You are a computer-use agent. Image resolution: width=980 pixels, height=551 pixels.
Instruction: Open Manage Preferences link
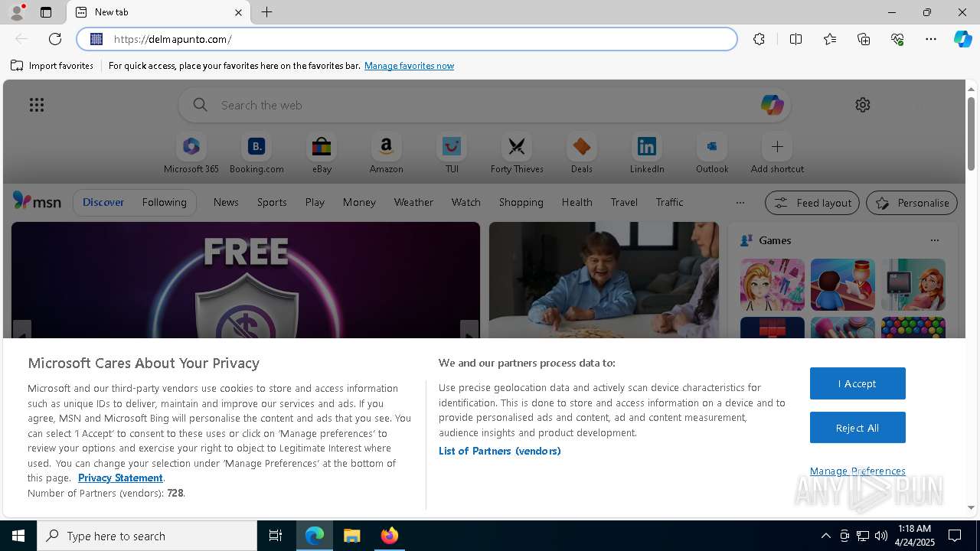pyautogui.click(x=857, y=471)
